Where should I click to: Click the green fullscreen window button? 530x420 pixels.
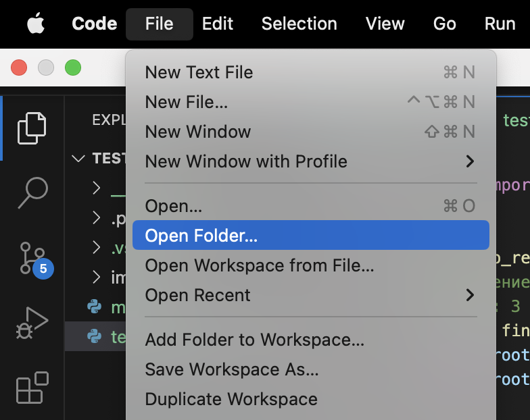pyautogui.click(x=73, y=68)
